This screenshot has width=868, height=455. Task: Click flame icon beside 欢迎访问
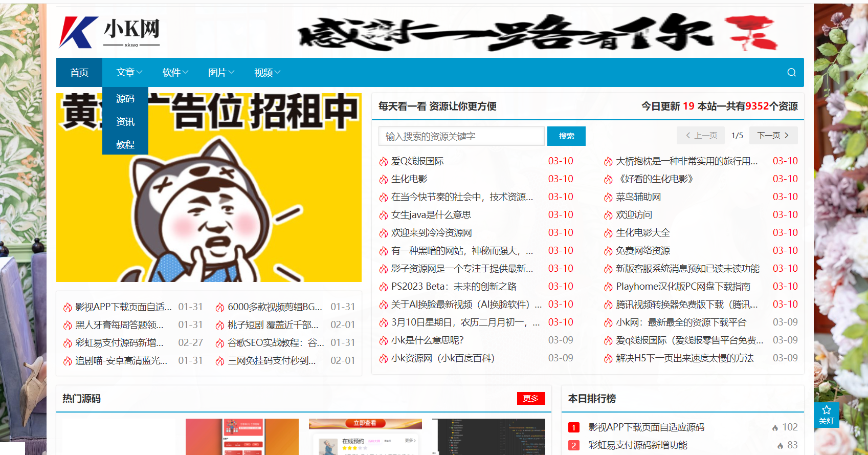coord(608,215)
